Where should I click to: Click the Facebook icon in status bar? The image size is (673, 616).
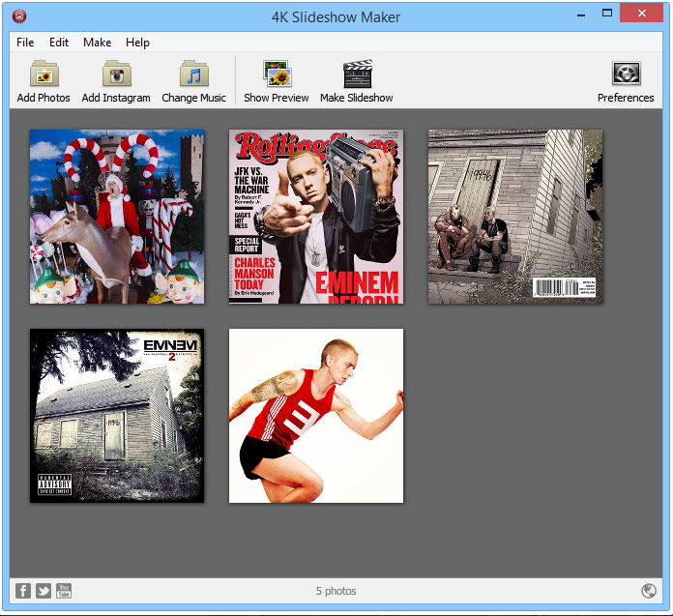[23, 591]
